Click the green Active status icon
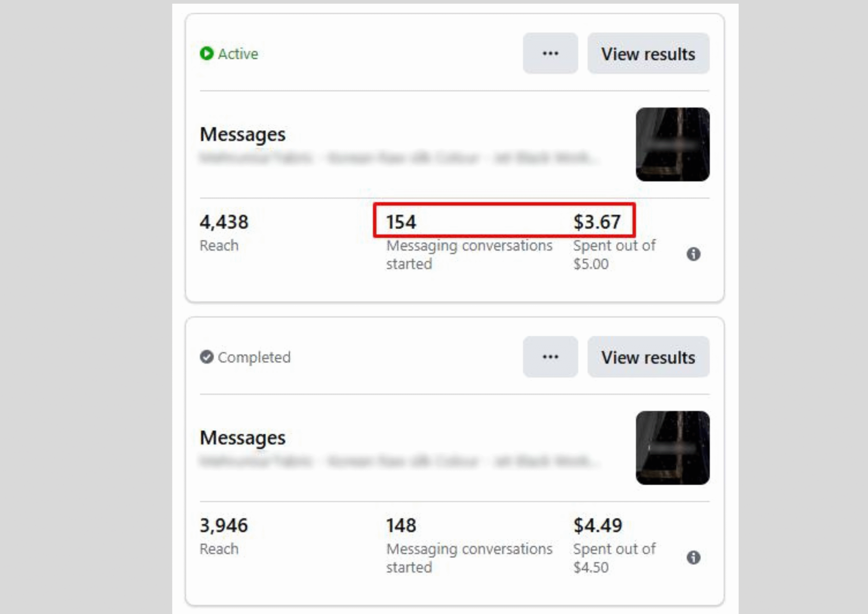 pyautogui.click(x=206, y=53)
